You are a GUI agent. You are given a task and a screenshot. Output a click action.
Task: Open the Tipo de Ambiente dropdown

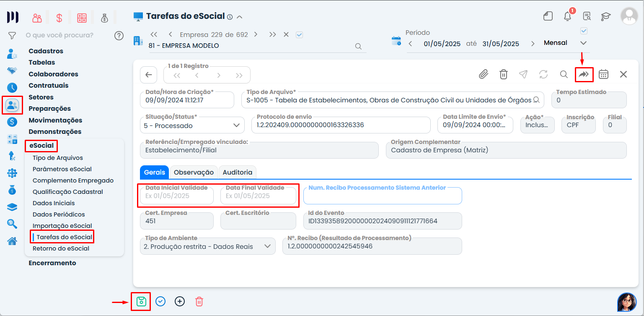(x=267, y=246)
